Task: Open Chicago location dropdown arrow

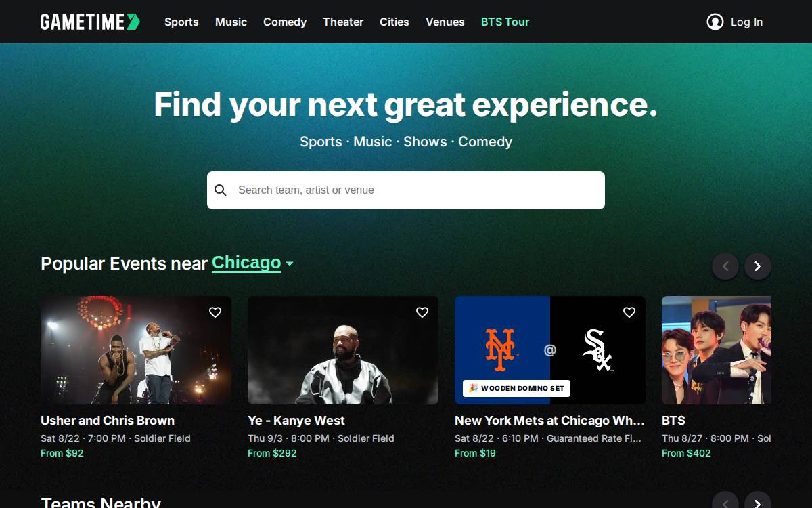Action: point(290,263)
